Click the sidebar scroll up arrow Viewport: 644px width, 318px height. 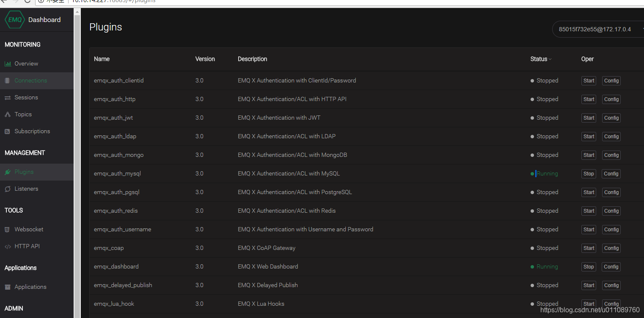77,12
